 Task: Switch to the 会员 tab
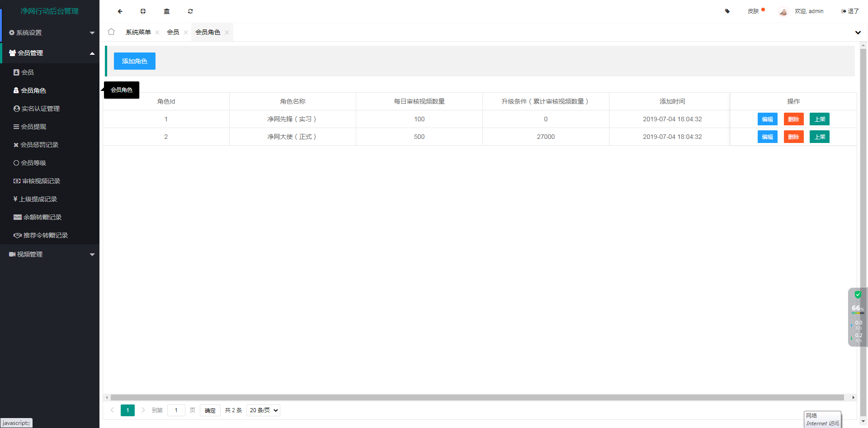(173, 32)
